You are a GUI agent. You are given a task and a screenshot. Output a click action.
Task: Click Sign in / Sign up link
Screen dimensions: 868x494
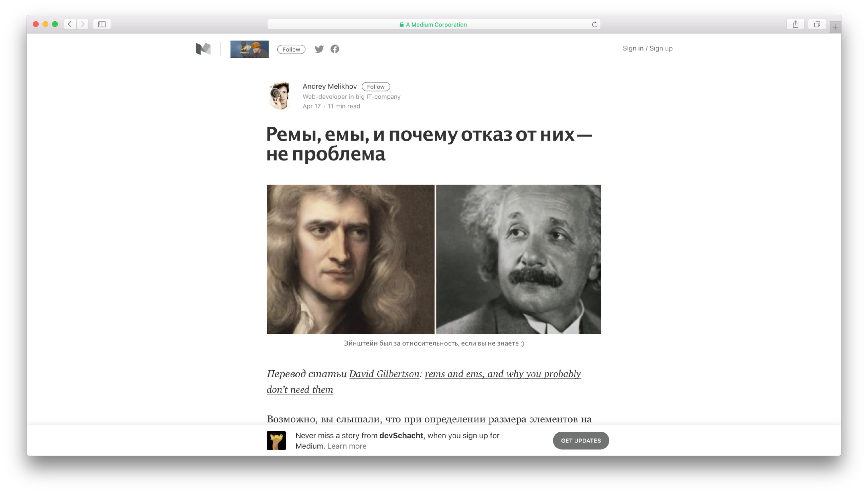tap(647, 48)
